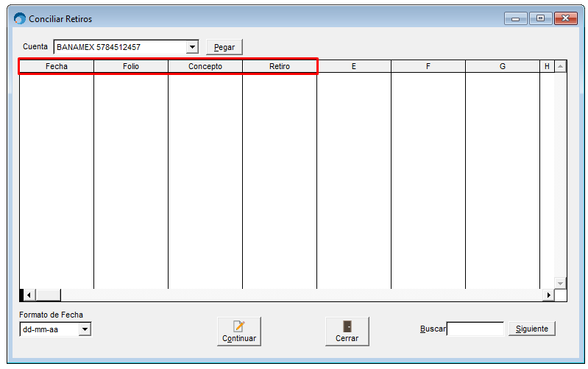This screenshot has height=369, width=588.
Task: Select the Fecha column header
Action: click(57, 66)
